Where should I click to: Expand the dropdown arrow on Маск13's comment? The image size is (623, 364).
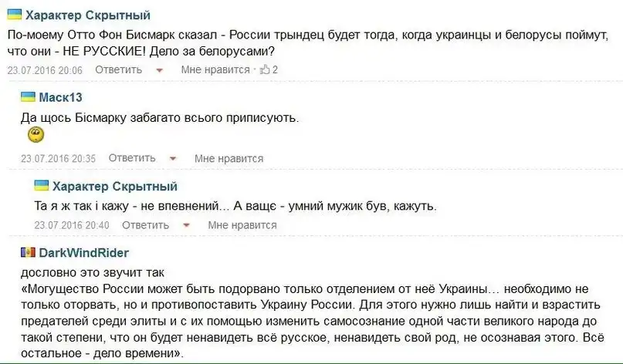(173, 159)
